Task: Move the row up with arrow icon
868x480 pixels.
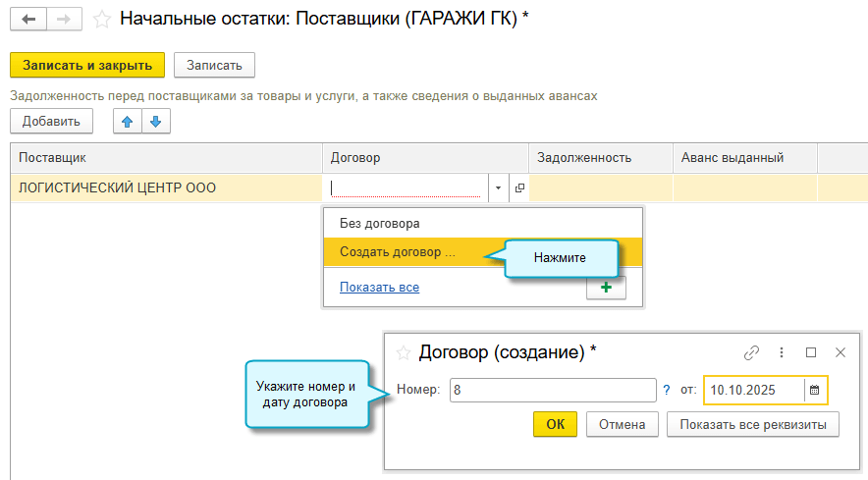Action: pyautogui.click(x=127, y=122)
